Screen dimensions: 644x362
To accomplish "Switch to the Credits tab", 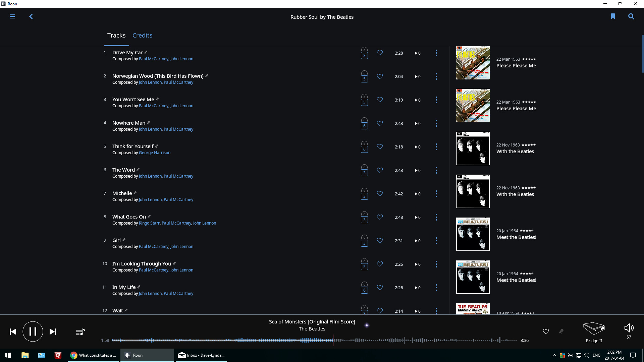I will pos(142,36).
